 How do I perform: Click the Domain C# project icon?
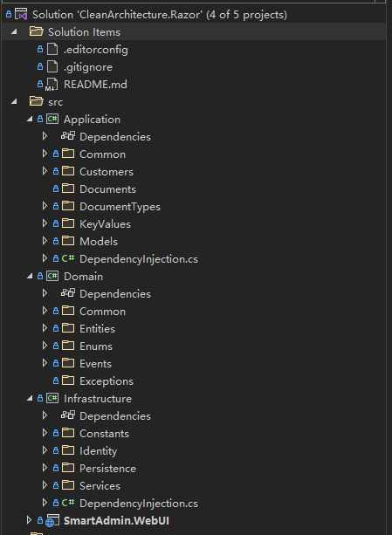tap(52, 276)
